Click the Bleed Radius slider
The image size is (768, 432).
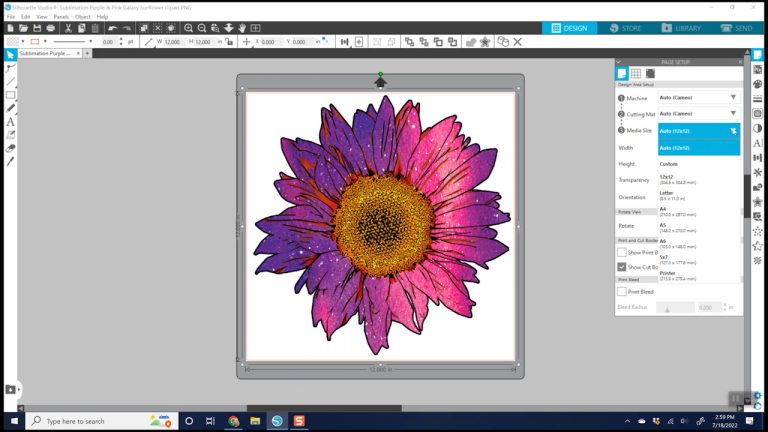[675, 308]
